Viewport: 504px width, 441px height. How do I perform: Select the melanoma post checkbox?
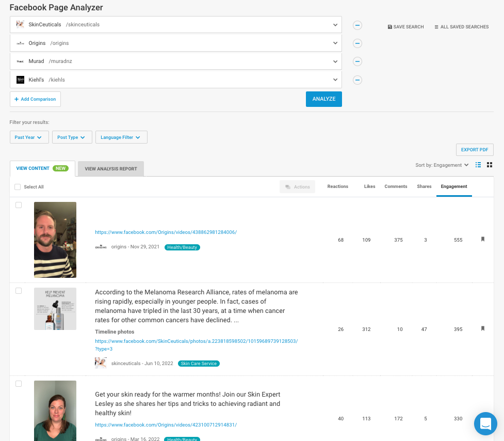pos(19,291)
